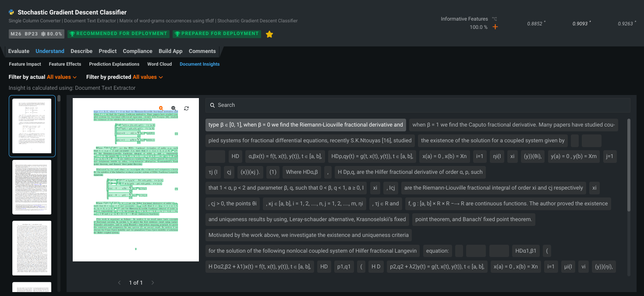Go to previous page arrow
Screen dimensions: 644x296
pos(119,282)
